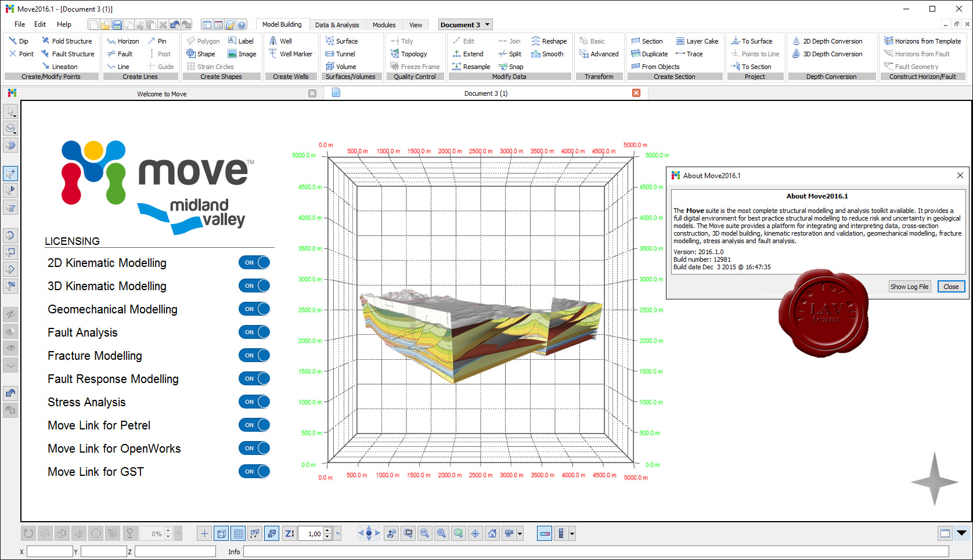973x560 pixels.
Task: Click Show Log File button
Action: point(910,287)
